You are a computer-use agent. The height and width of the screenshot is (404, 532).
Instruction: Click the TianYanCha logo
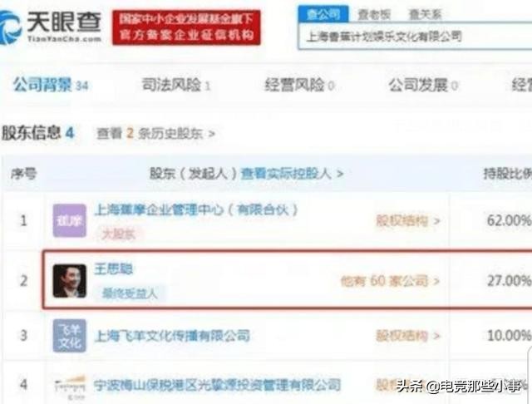click(51, 27)
